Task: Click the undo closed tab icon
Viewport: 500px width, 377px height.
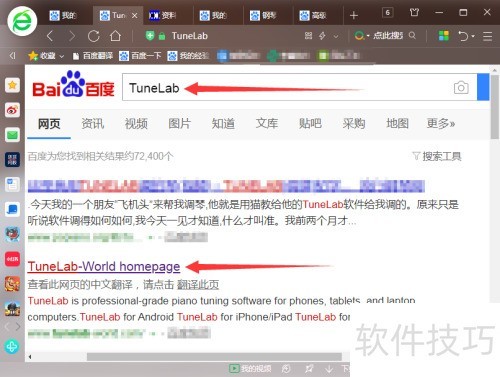Action: coord(463,36)
